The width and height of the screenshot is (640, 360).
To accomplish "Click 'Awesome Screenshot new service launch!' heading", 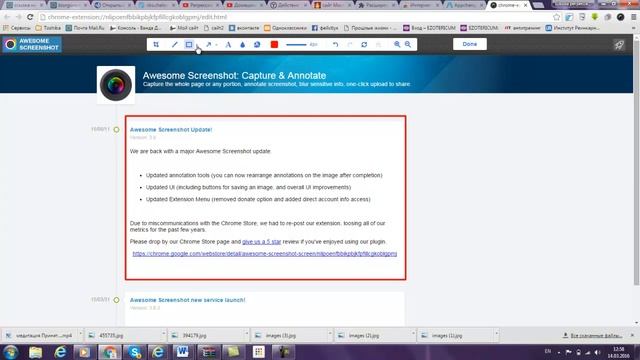I will click(187, 300).
